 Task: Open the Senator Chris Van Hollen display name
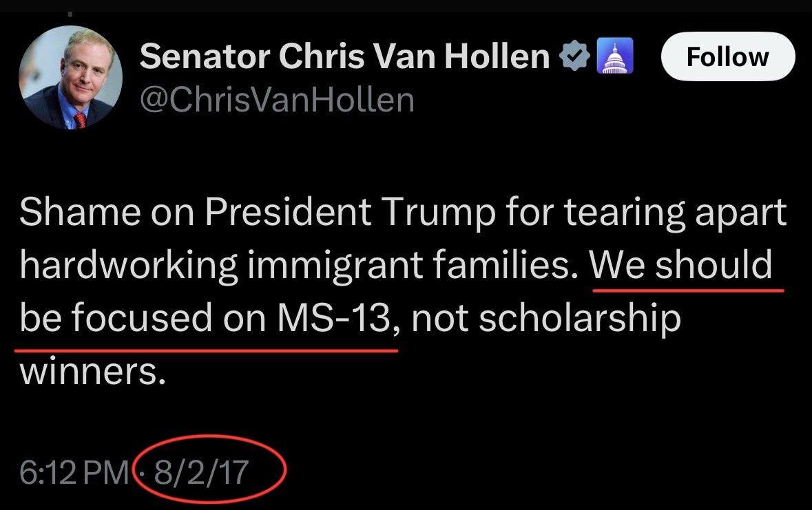pyautogui.click(x=344, y=56)
